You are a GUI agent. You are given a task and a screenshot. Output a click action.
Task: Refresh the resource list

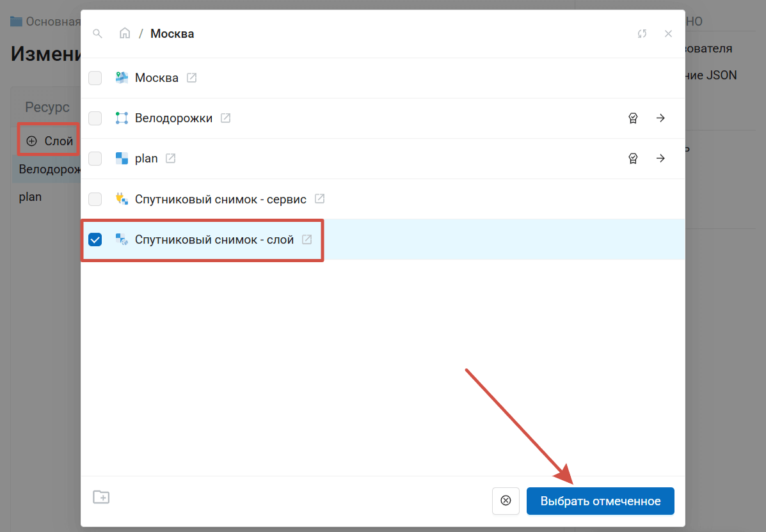(x=642, y=34)
